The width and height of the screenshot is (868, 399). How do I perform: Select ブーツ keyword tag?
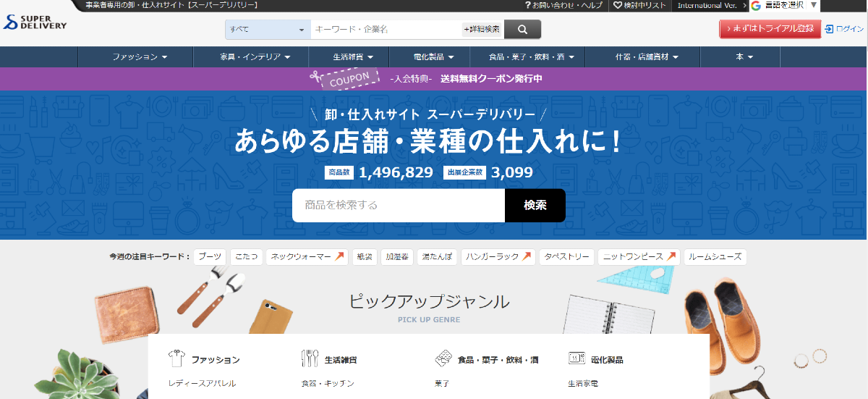click(x=210, y=256)
